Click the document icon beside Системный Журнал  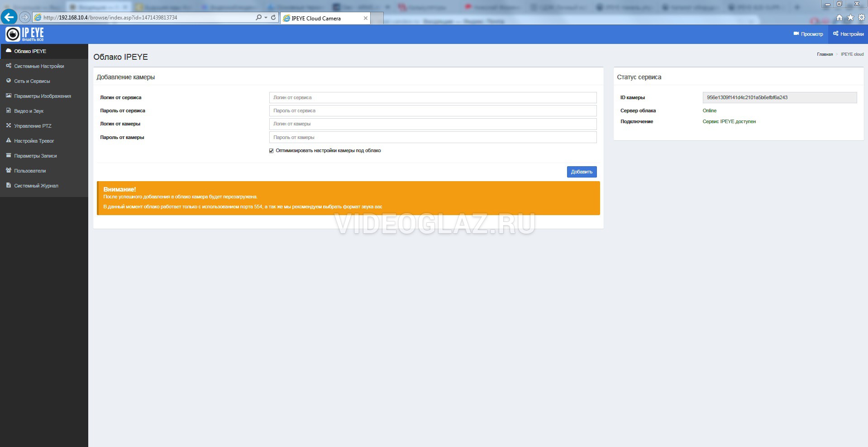(9, 185)
